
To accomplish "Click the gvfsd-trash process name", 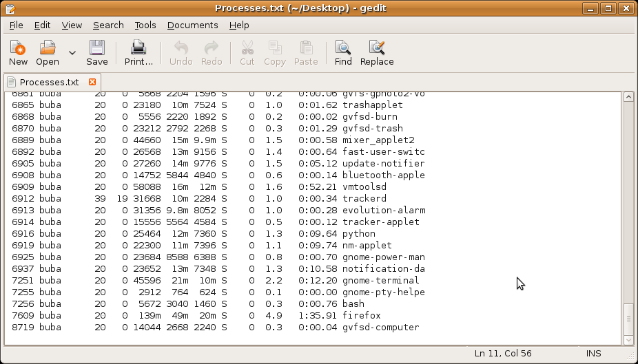I will [373, 129].
